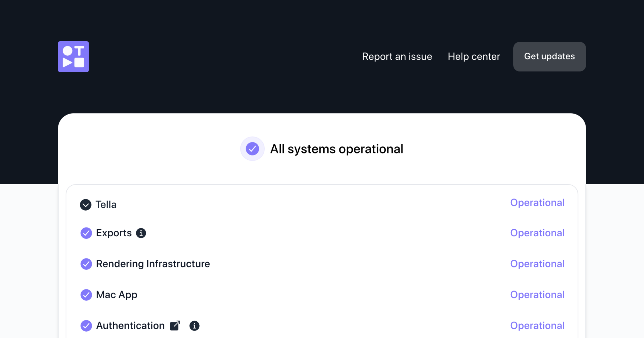Click the Mac App component label
Image resolution: width=644 pixels, height=338 pixels.
[x=116, y=295]
